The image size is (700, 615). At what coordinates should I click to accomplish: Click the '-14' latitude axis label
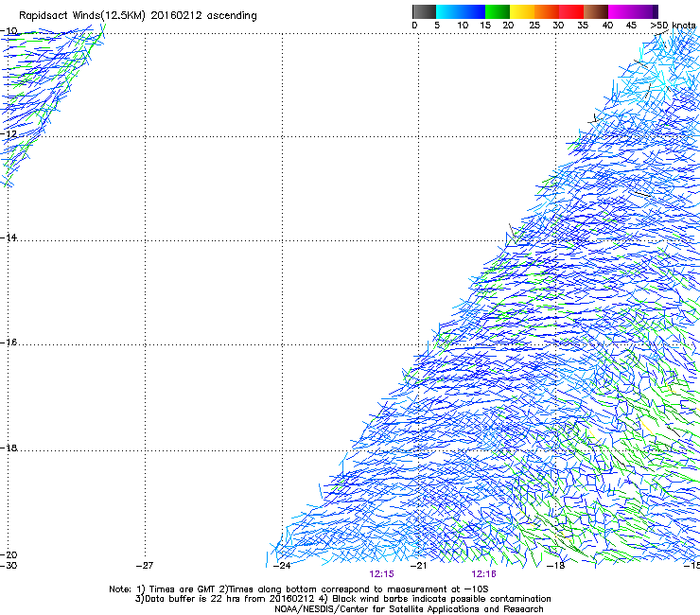pos(9,237)
